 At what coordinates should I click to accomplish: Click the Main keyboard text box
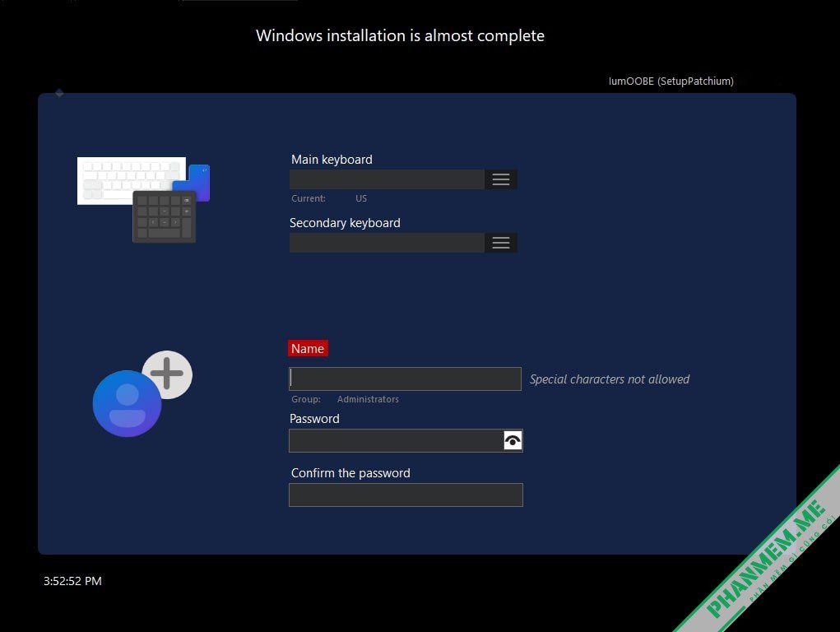[x=387, y=179]
